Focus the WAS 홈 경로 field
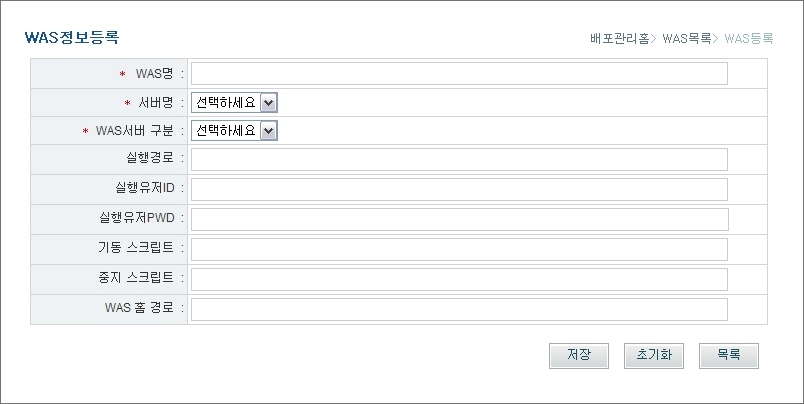This screenshot has width=804, height=404. tap(459, 308)
